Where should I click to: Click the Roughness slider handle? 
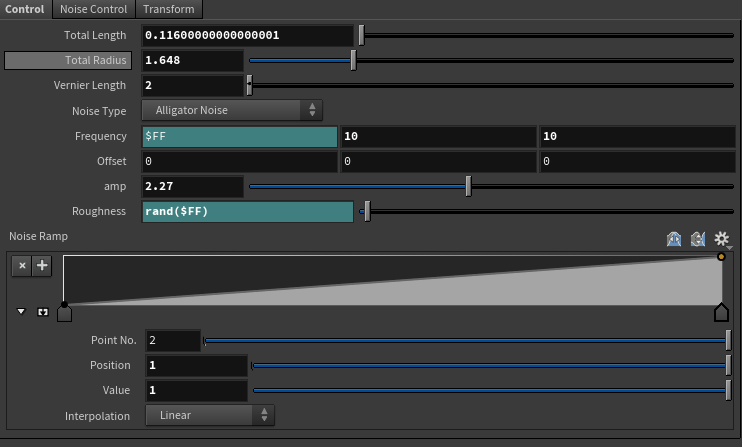tap(367, 211)
